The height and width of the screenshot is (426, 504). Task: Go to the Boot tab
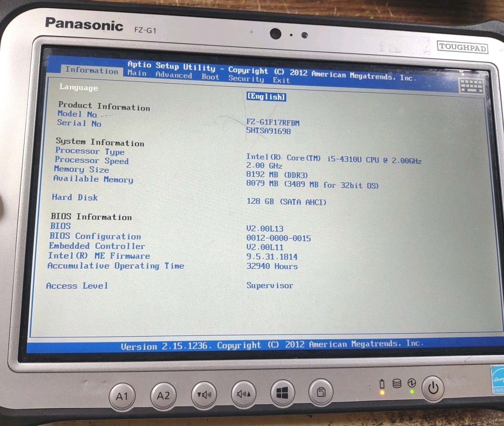pyautogui.click(x=210, y=77)
